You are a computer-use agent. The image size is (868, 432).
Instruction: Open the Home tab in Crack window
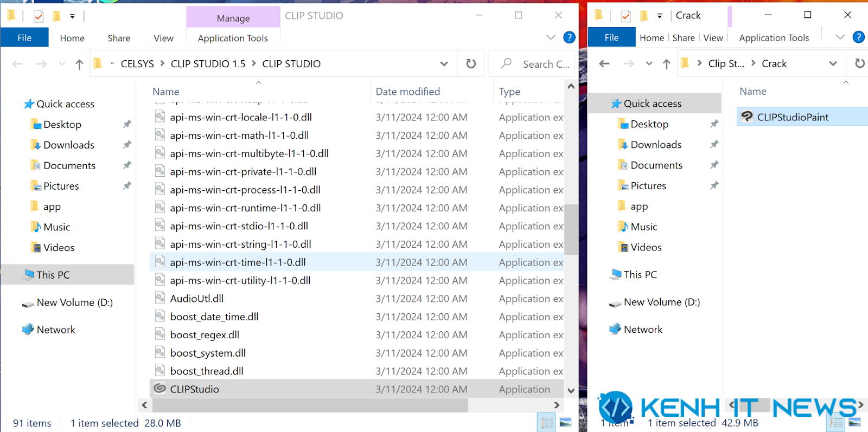pyautogui.click(x=652, y=38)
